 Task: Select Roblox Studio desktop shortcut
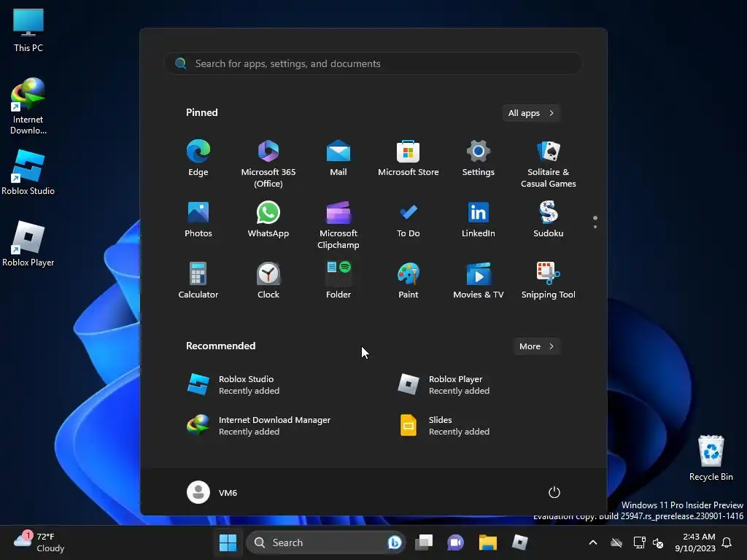click(28, 172)
